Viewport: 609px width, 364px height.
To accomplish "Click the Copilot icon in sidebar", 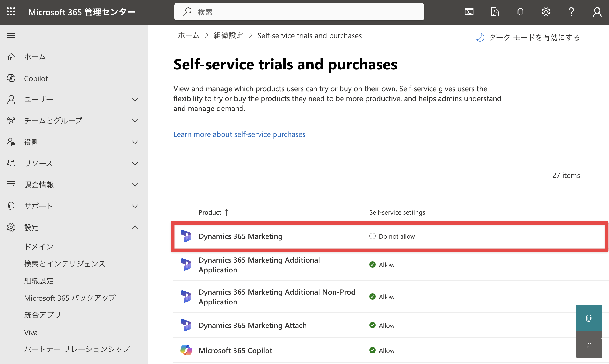I will (x=11, y=78).
